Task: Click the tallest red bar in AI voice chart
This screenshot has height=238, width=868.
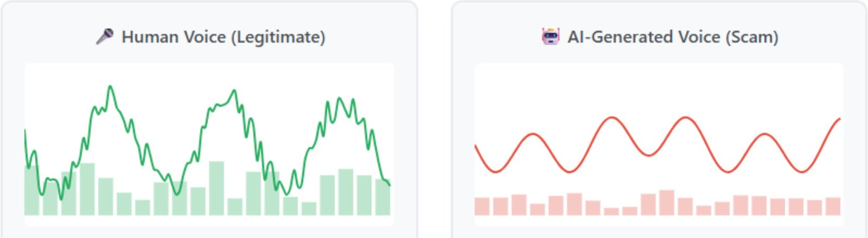Action: (667, 203)
